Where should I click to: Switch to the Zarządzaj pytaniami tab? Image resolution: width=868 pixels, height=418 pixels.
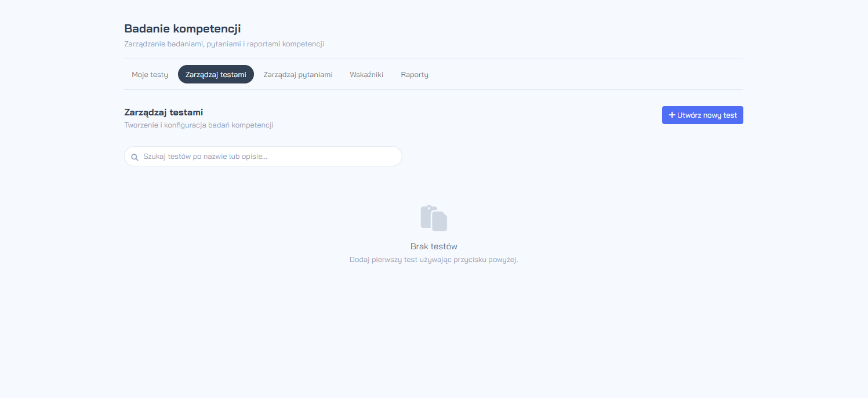coord(298,74)
